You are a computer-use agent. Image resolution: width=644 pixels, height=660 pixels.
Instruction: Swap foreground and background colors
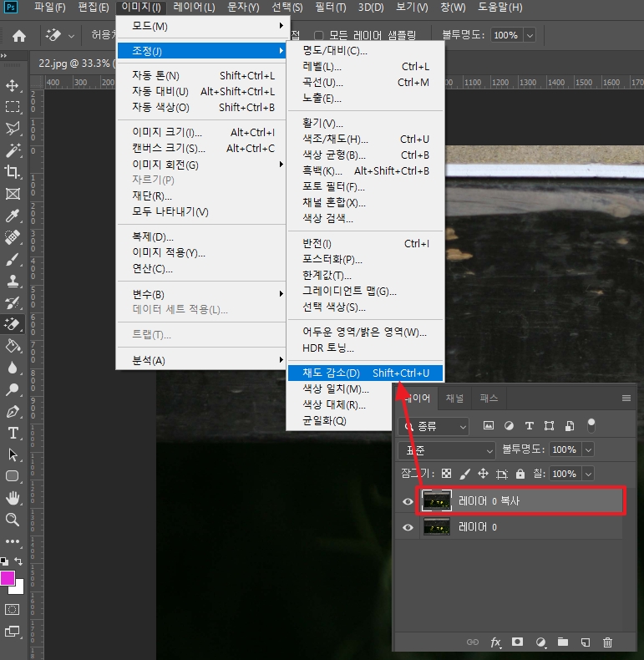click(18, 561)
